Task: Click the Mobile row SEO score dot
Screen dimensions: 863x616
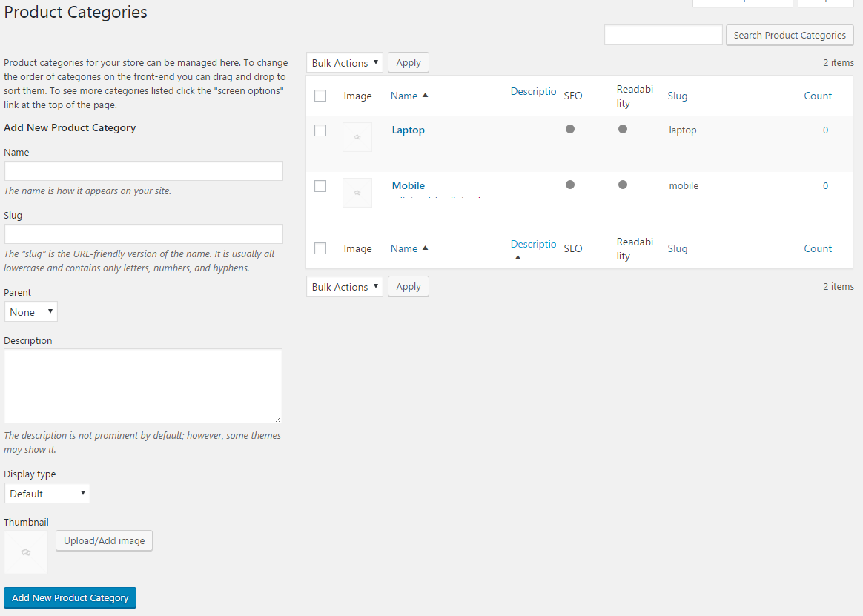Action: [x=570, y=185]
